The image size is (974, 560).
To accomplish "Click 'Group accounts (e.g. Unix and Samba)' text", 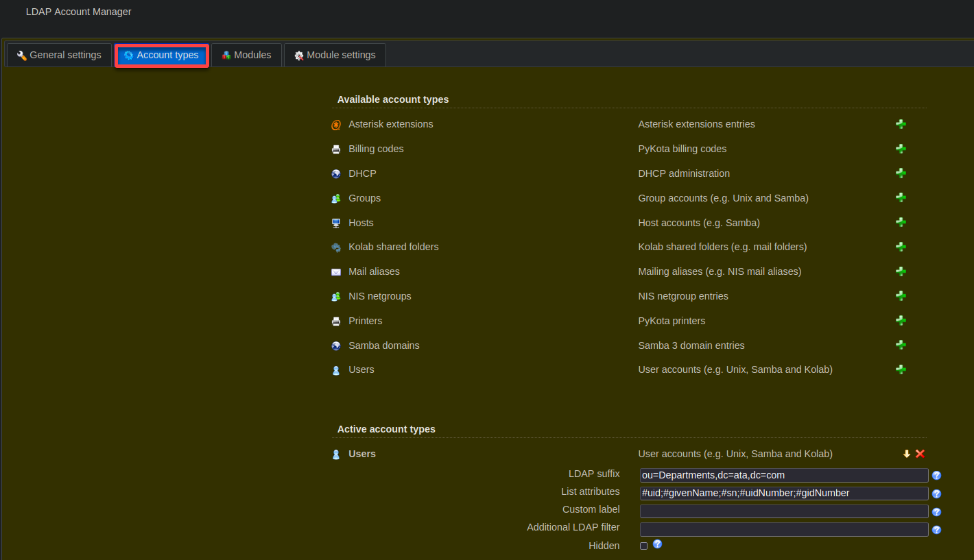I will point(723,198).
